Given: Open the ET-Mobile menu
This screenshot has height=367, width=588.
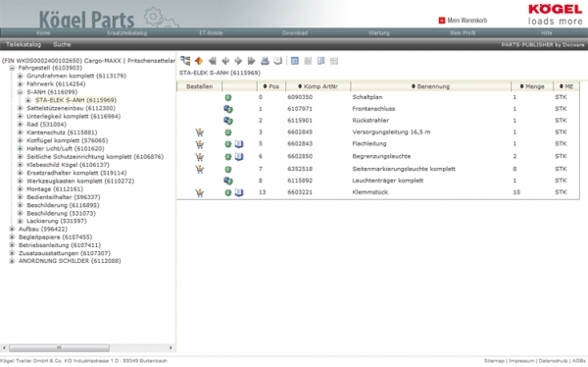Looking at the screenshot, I should pyautogui.click(x=211, y=33).
